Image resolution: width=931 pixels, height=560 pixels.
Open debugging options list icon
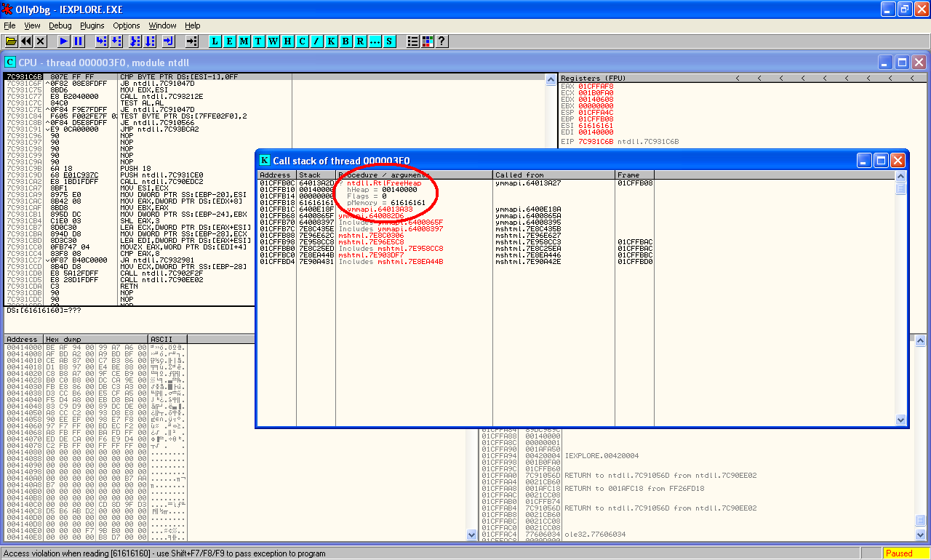[x=412, y=41]
